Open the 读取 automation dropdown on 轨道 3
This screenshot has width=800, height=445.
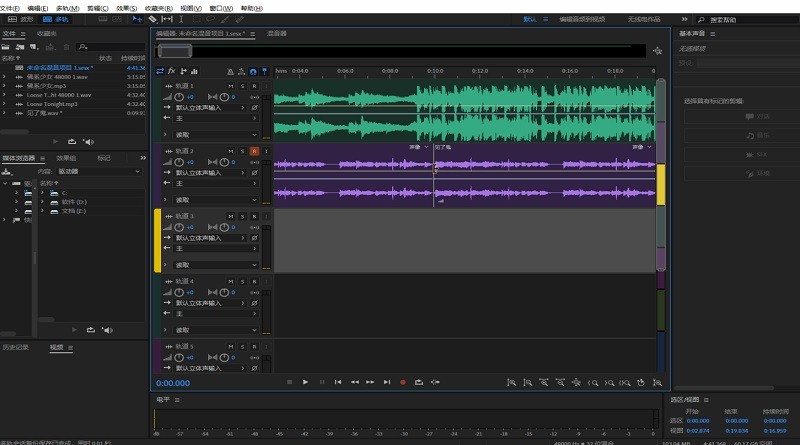[x=213, y=265]
